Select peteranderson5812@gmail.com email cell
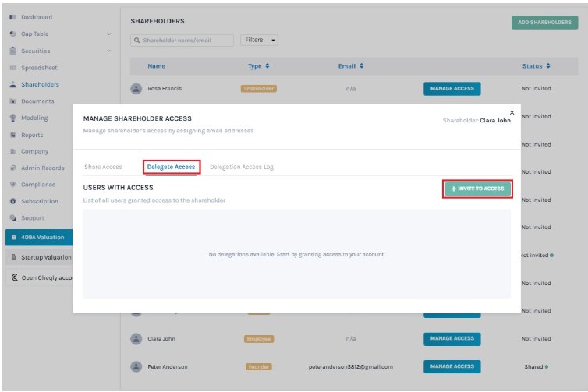Image resolution: width=588 pixels, height=392 pixels. pos(351,366)
